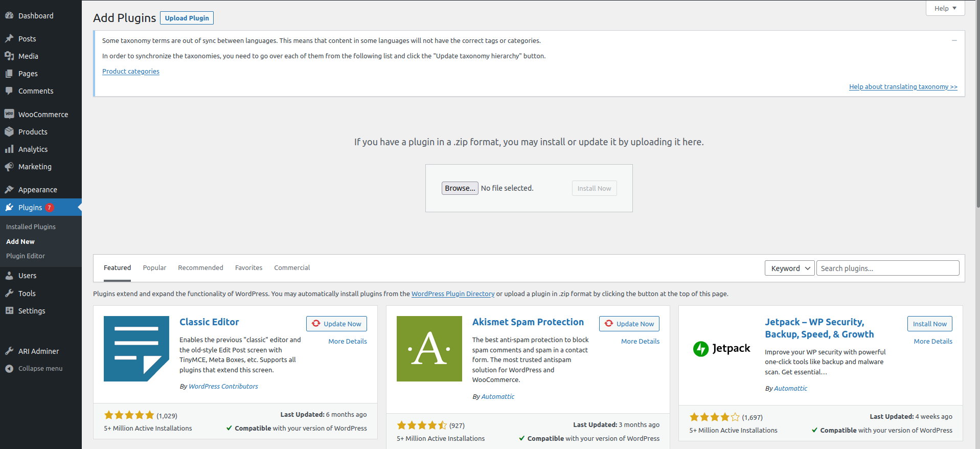Switch to the Recommended tab

200,268
